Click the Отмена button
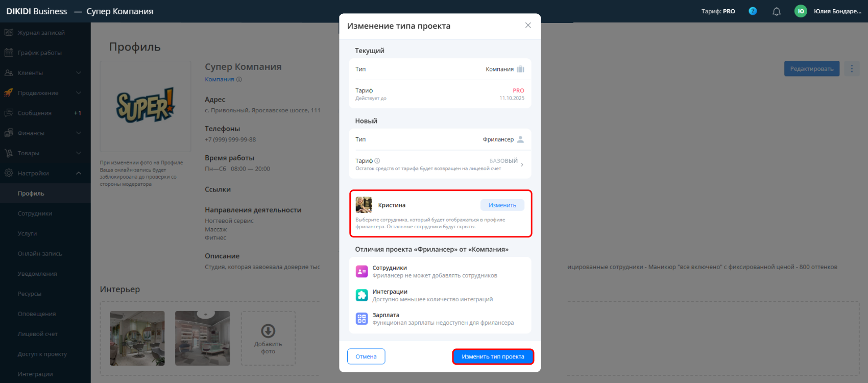868x383 pixels. (366, 356)
